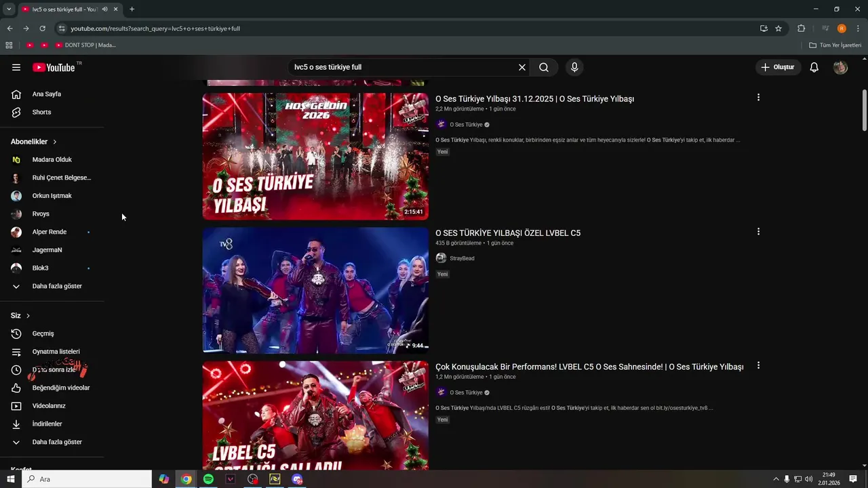Click the page vertical scrollbar

click(x=865, y=110)
